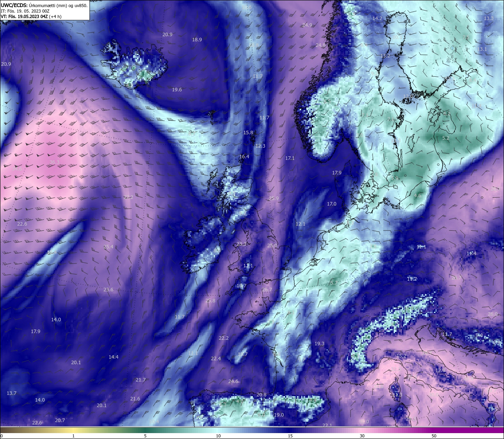Click the colorbar tick labeled 10
The height and width of the screenshot is (439, 504).
tap(218, 436)
